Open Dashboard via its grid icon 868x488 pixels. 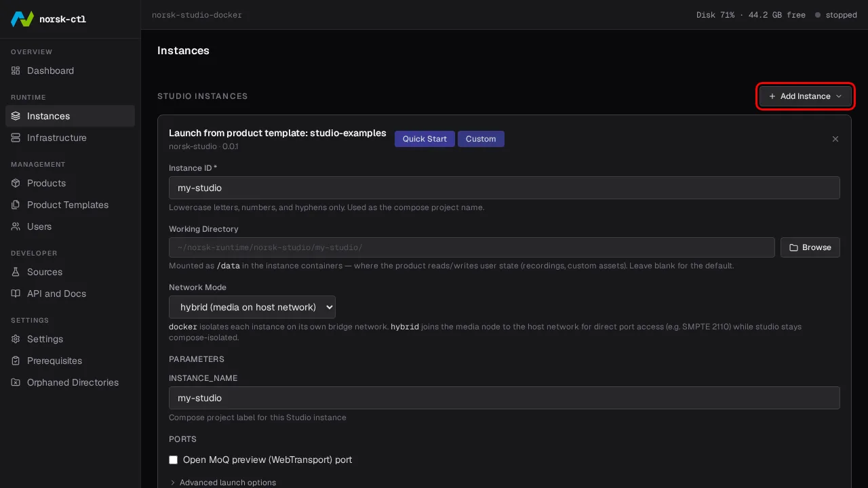pos(16,70)
